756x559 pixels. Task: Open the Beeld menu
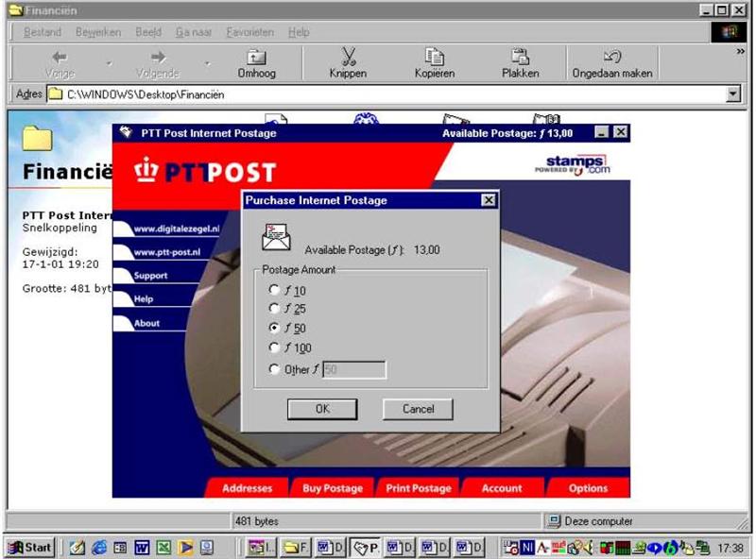coord(148,32)
